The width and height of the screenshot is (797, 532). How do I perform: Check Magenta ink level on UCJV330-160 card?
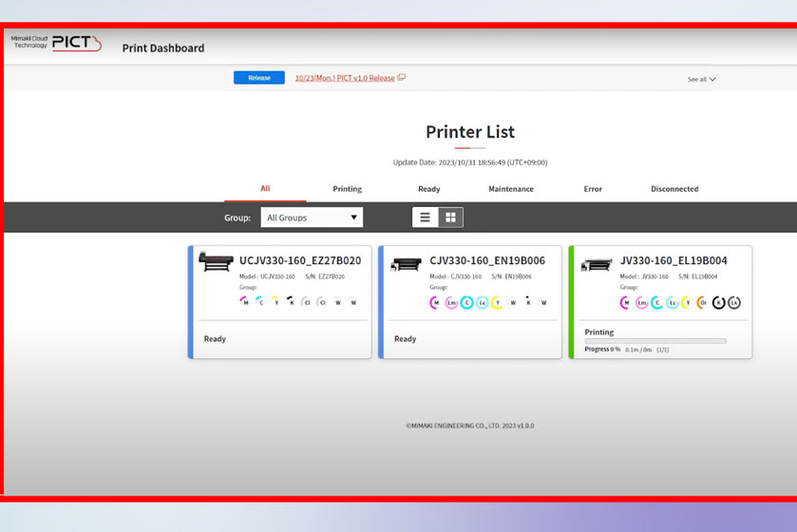click(x=244, y=301)
